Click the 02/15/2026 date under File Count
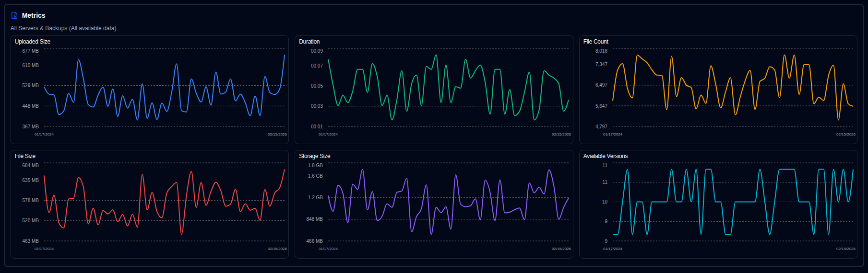The width and height of the screenshot is (868, 273). pos(846,135)
